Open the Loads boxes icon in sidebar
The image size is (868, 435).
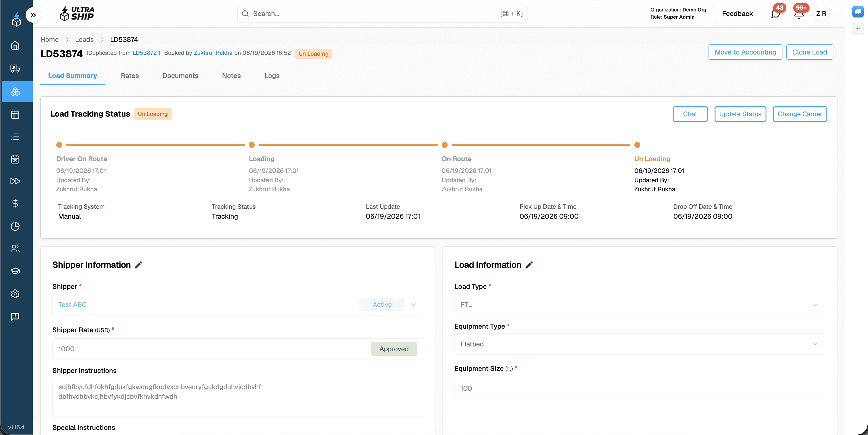(x=15, y=92)
